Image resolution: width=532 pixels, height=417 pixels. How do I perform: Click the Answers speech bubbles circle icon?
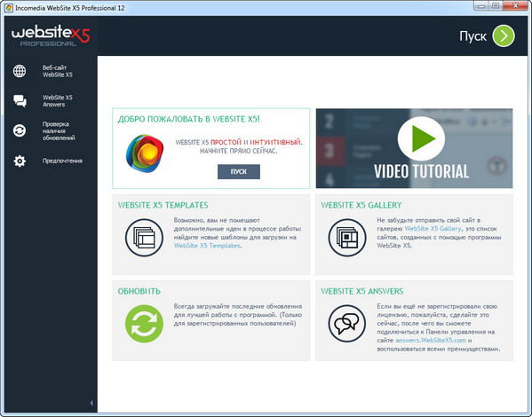pyautogui.click(x=347, y=324)
